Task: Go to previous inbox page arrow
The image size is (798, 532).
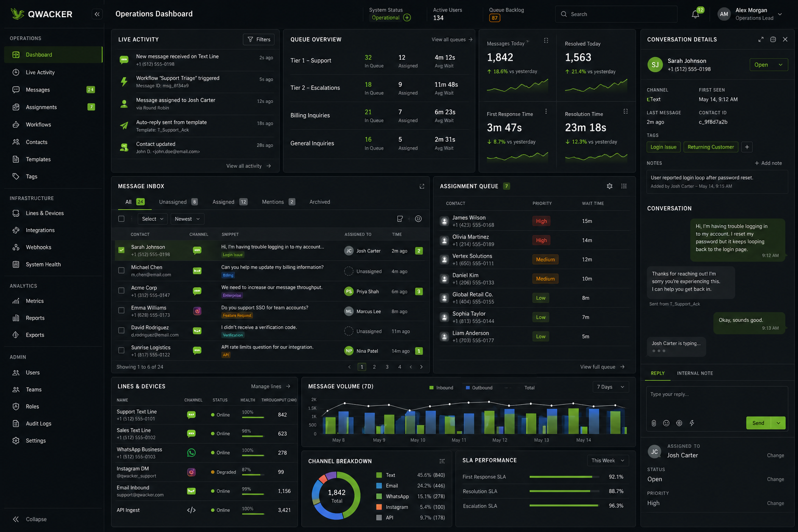Action: coord(350,367)
